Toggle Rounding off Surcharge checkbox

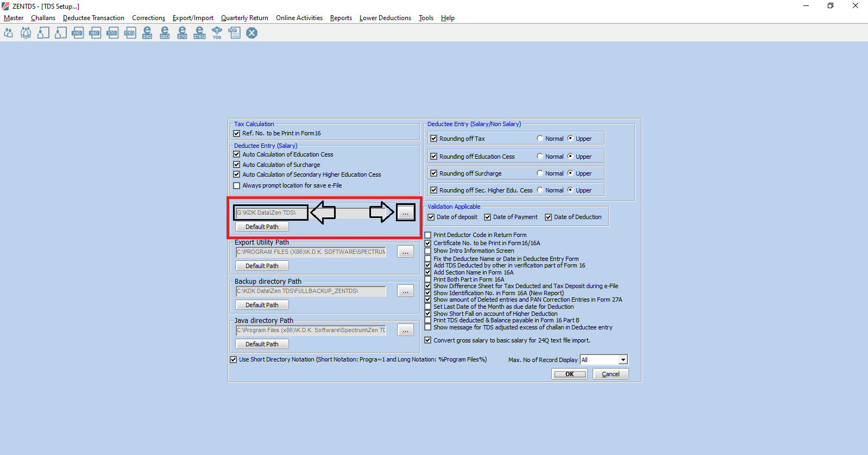pos(433,173)
